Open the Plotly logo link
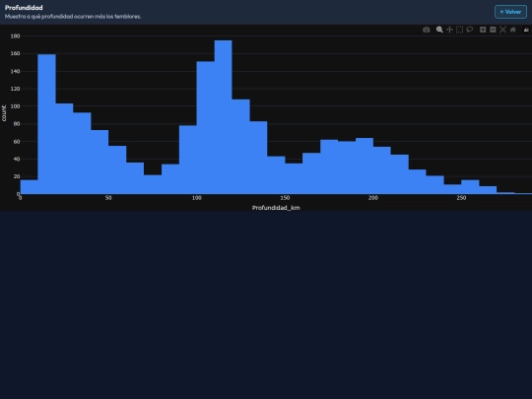532x399 pixels. (526, 30)
